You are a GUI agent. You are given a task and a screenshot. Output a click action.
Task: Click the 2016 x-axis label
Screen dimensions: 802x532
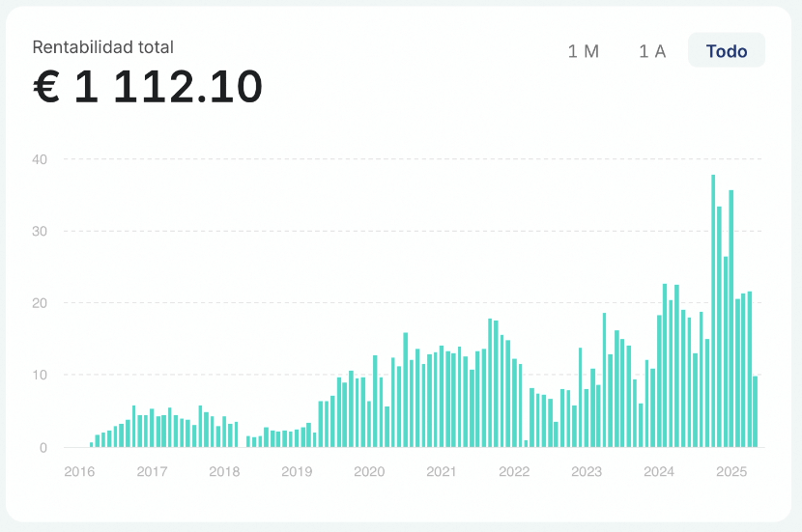[79, 472]
